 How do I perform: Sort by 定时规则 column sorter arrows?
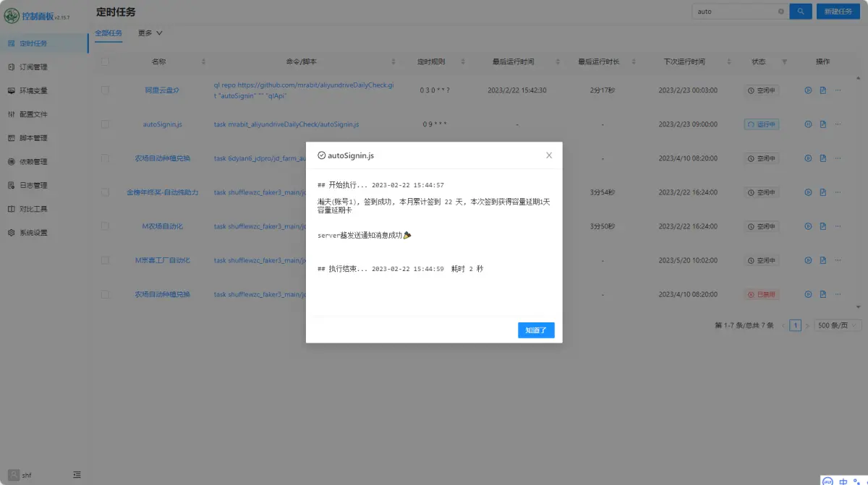click(x=464, y=61)
